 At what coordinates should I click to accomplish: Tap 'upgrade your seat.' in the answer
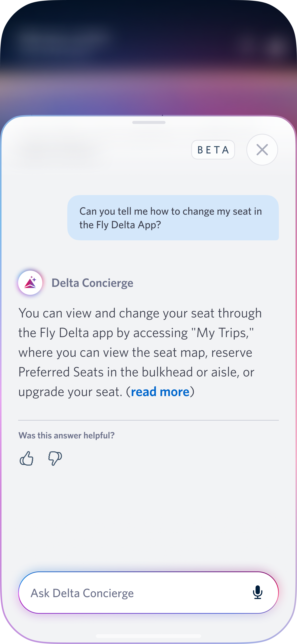point(70,392)
